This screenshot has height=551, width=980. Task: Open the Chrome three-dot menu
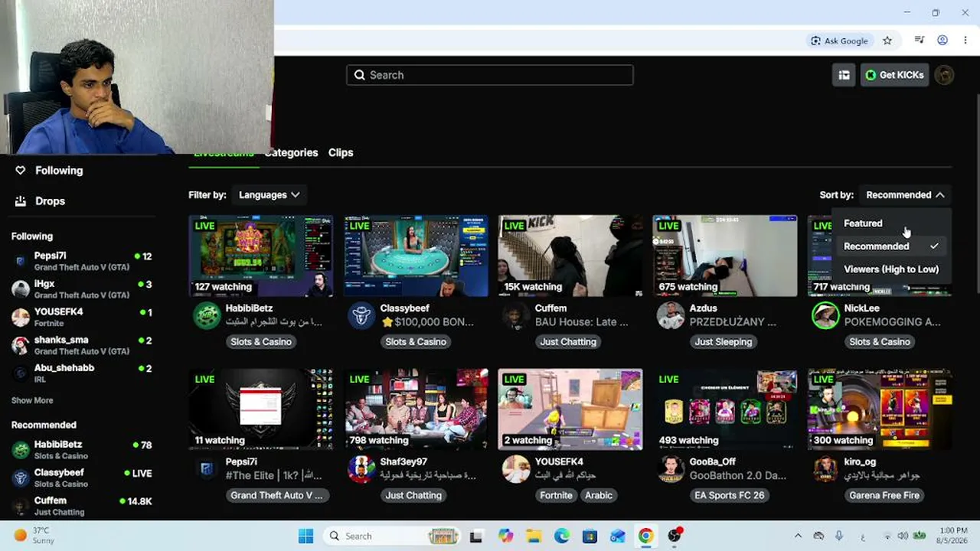pyautogui.click(x=965, y=41)
